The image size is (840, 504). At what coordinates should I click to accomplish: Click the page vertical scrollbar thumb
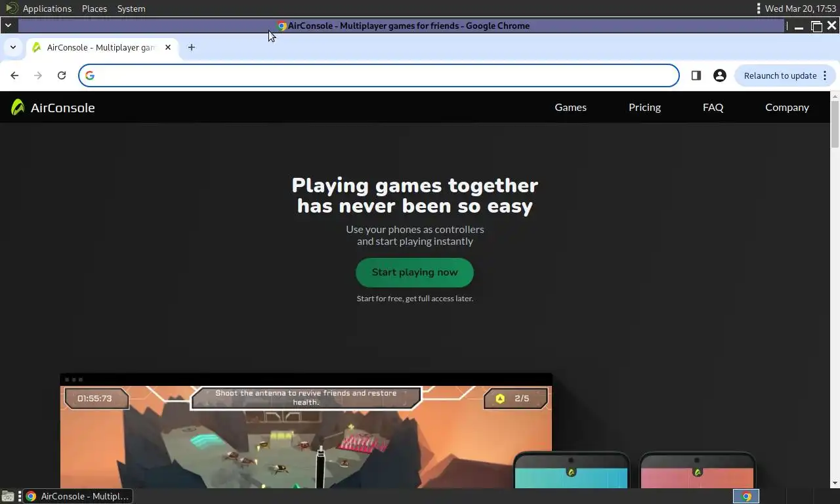pos(835,123)
